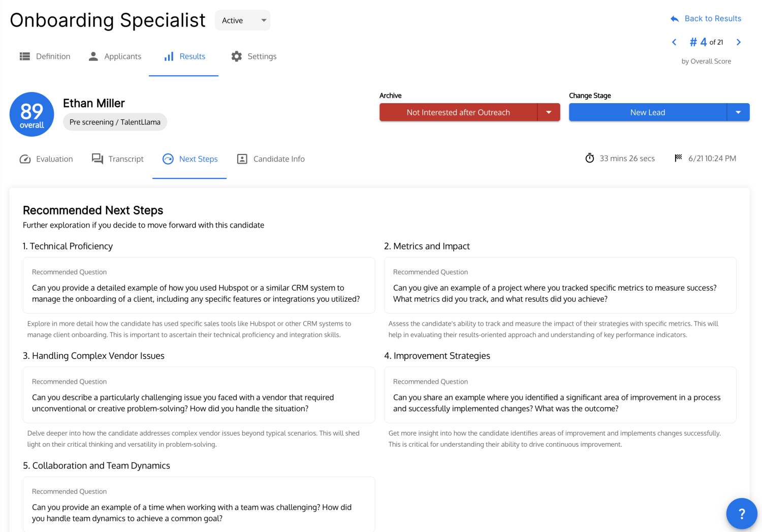Expand the red Archive reason dropdown arrow

(x=549, y=112)
